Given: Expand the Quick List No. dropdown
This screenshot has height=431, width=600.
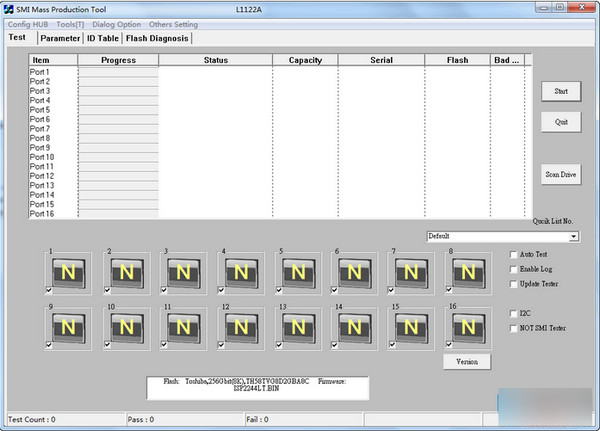Looking at the screenshot, I should click(x=574, y=237).
